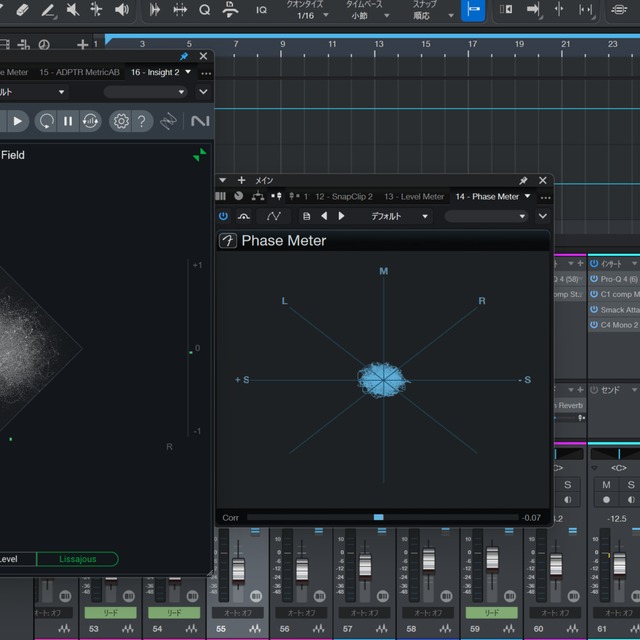
Task: Pin the Phase Meter plugin window
Action: coord(523,180)
